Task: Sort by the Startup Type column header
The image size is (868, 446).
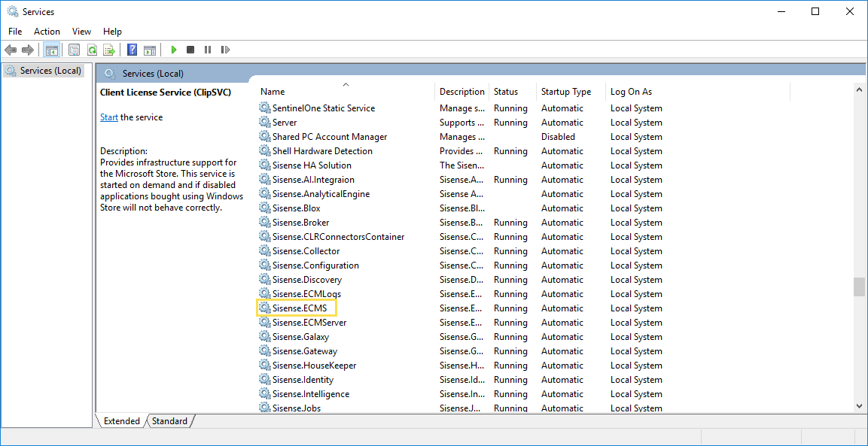Action: 571,91
